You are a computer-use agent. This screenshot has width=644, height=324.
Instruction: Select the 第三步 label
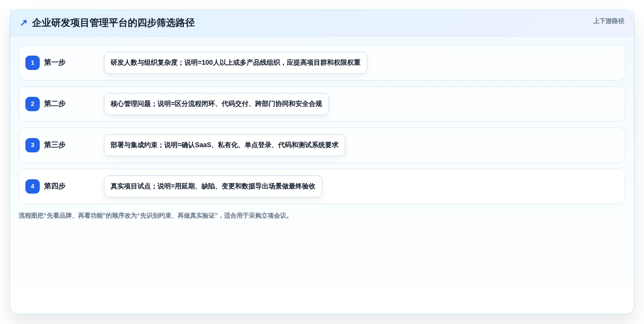click(x=55, y=145)
